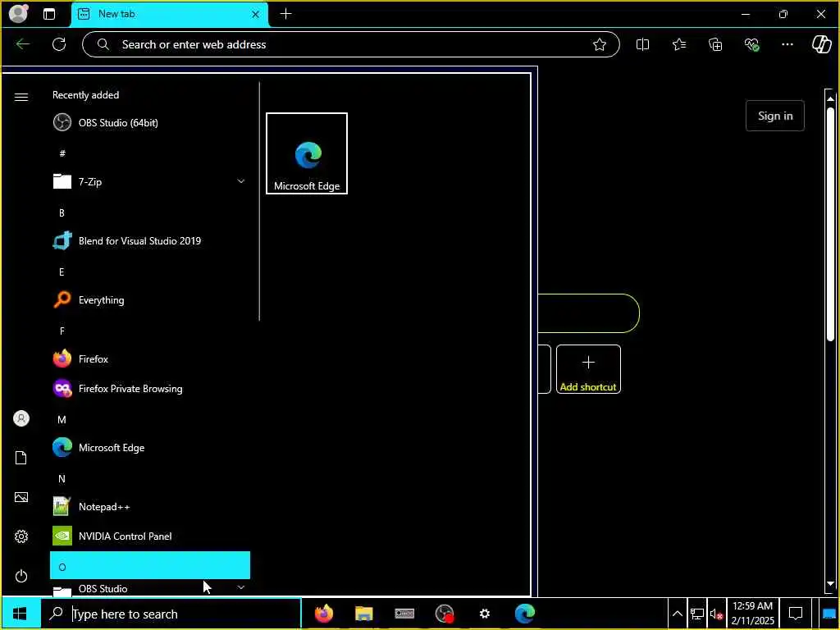The width and height of the screenshot is (840, 630).
Task: Open Settings gear in the taskbar
Action: pyautogui.click(x=484, y=614)
